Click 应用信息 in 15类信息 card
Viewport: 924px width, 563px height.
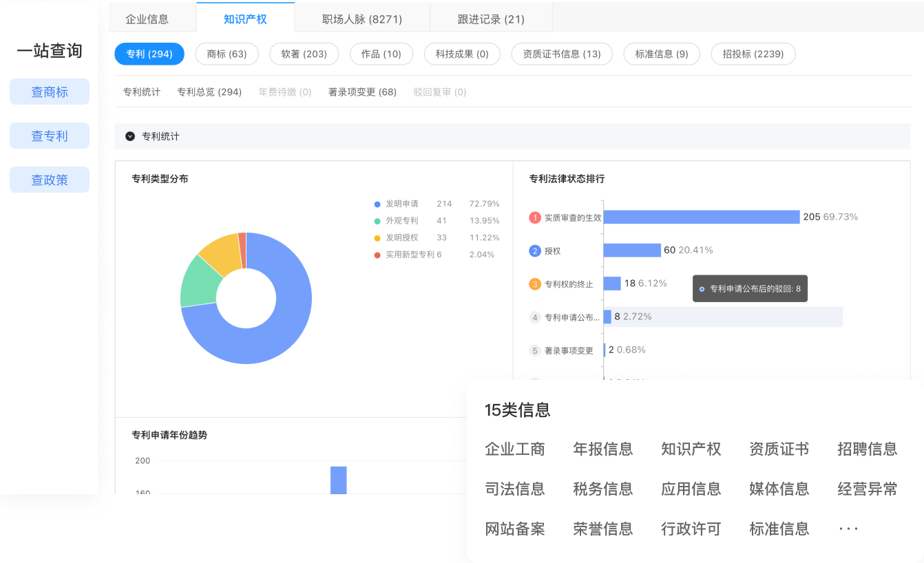click(x=691, y=489)
